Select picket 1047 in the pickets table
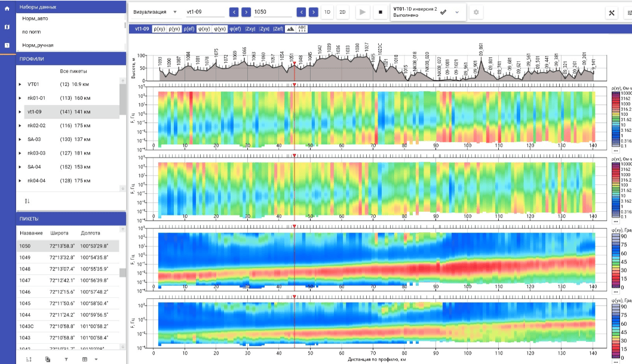The image size is (632, 364). point(25,280)
